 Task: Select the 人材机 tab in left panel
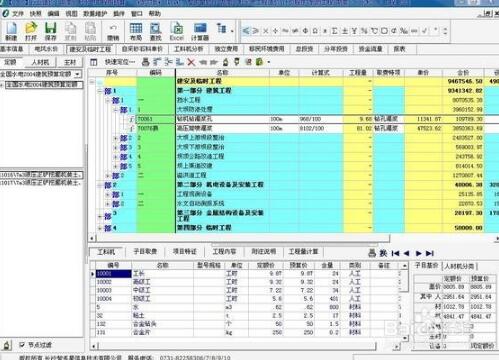(40, 62)
